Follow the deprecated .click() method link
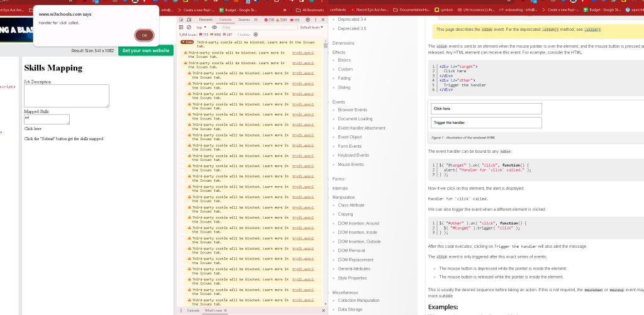Image resolution: width=644 pixels, height=315 pixels. point(592,30)
